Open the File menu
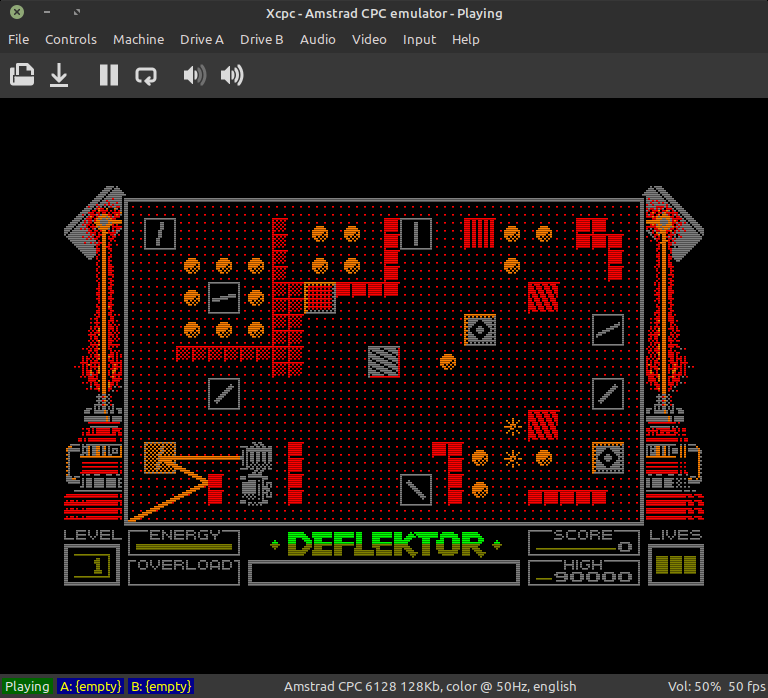This screenshot has height=698, width=768. click(19, 40)
